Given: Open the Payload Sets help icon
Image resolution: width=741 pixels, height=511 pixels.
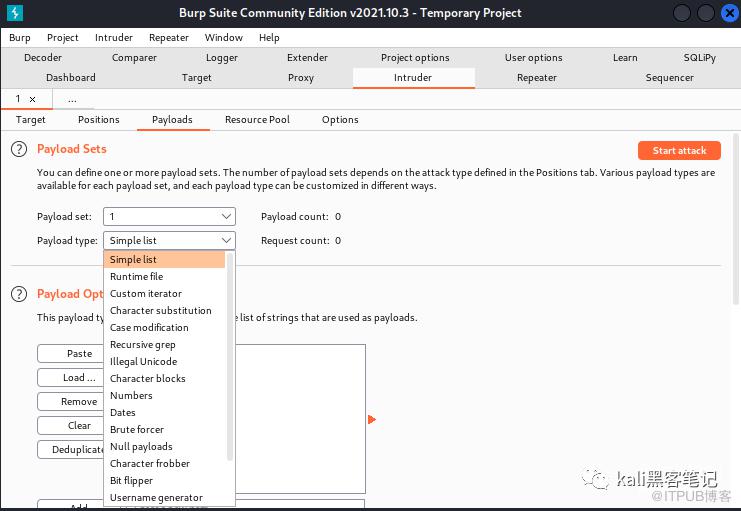Looking at the screenshot, I should (x=19, y=150).
